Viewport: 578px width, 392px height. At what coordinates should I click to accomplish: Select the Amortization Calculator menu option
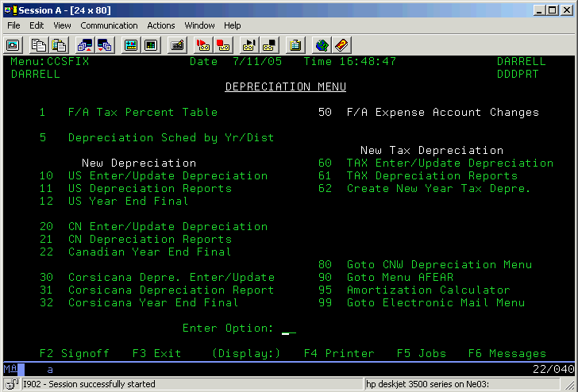428,290
